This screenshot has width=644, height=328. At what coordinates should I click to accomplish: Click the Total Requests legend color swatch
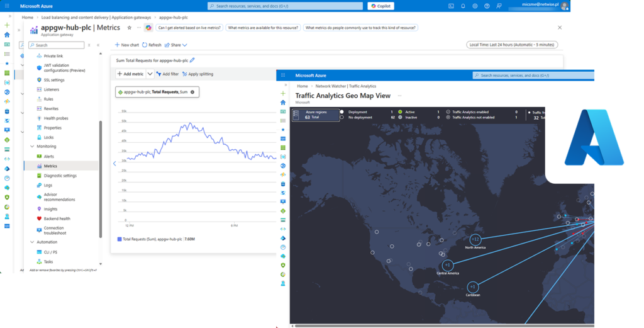tap(119, 239)
